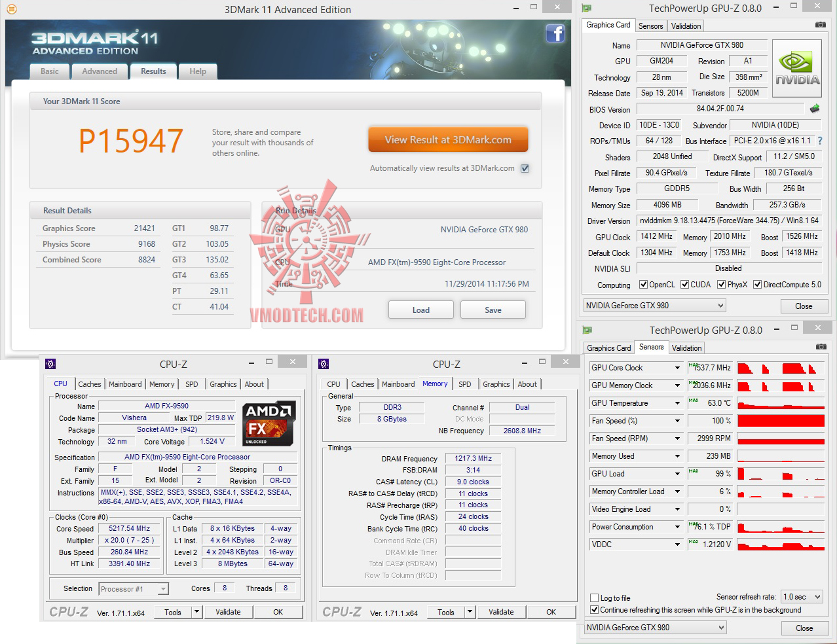This screenshot has height=644, width=837.
Task: Toggle the CUDA computing checkbox
Action: point(684,285)
